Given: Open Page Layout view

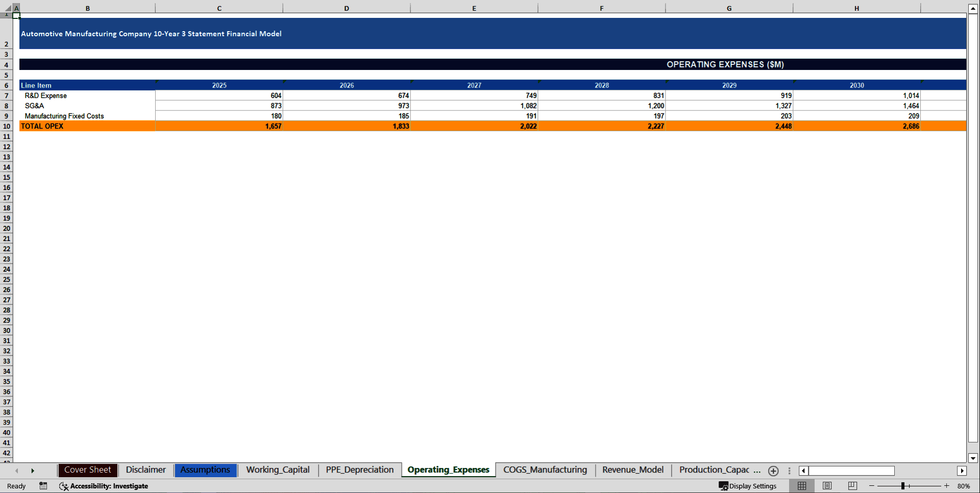Looking at the screenshot, I should 827,486.
